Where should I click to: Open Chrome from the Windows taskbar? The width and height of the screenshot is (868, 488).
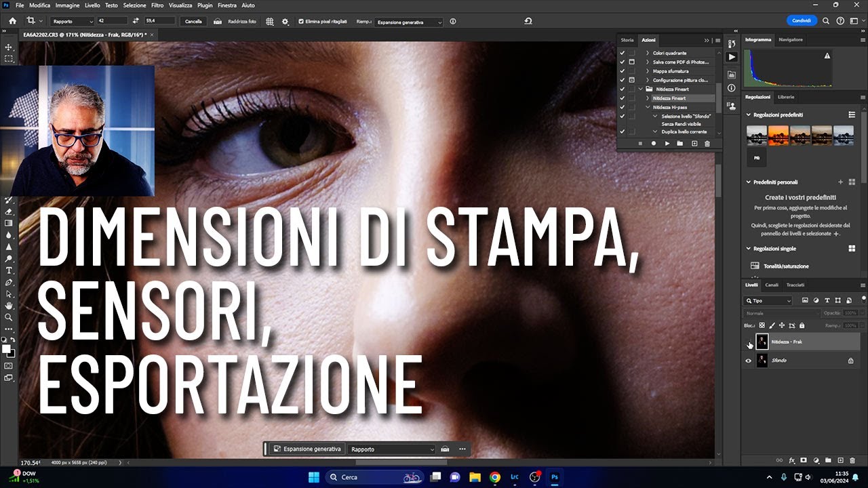[495, 477]
